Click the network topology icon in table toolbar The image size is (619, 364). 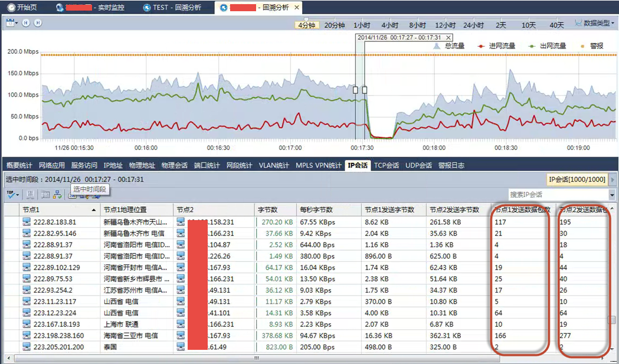point(57,194)
